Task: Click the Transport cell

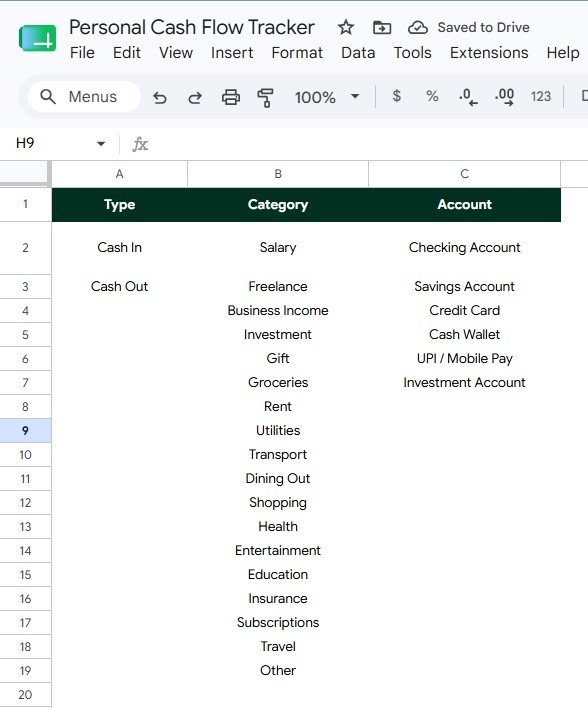Action: click(x=278, y=454)
